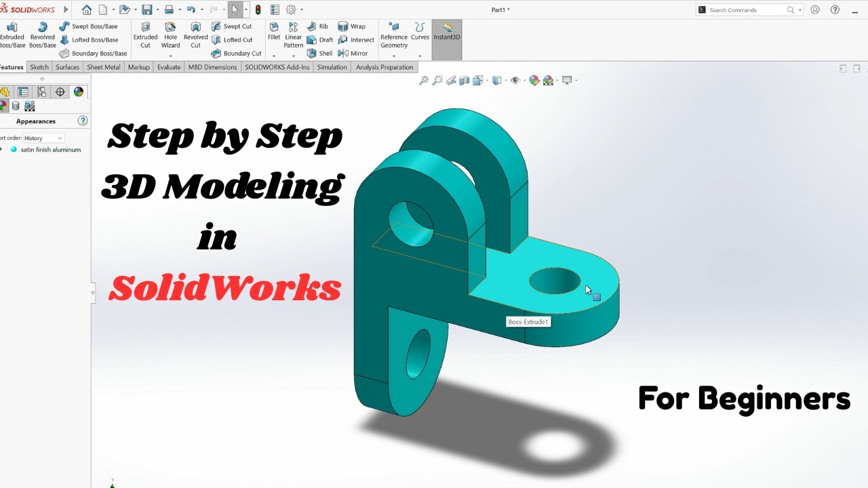
Task: Open the user account login icon
Action: 815,9
